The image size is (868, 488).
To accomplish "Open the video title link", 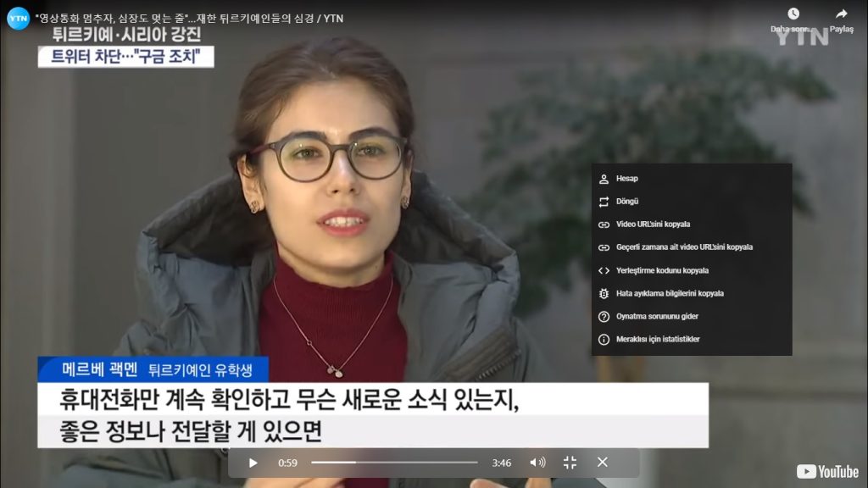I will 190,18.
